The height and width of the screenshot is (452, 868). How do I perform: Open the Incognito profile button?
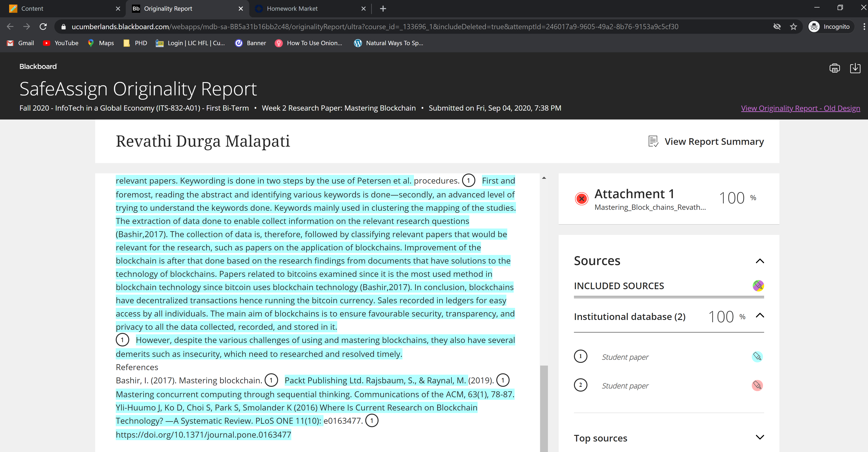pyautogui.click(x=830, y=27)
